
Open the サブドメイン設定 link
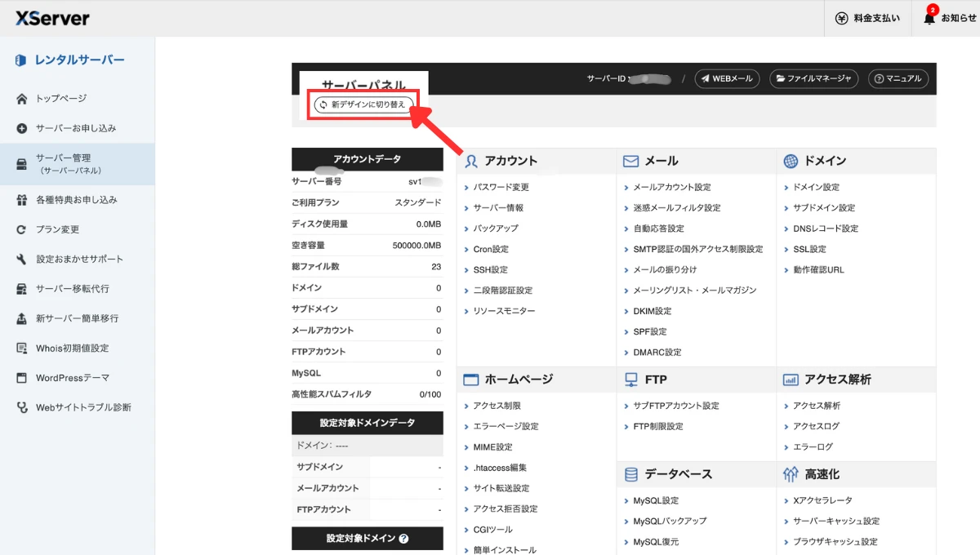coord(824,208)
